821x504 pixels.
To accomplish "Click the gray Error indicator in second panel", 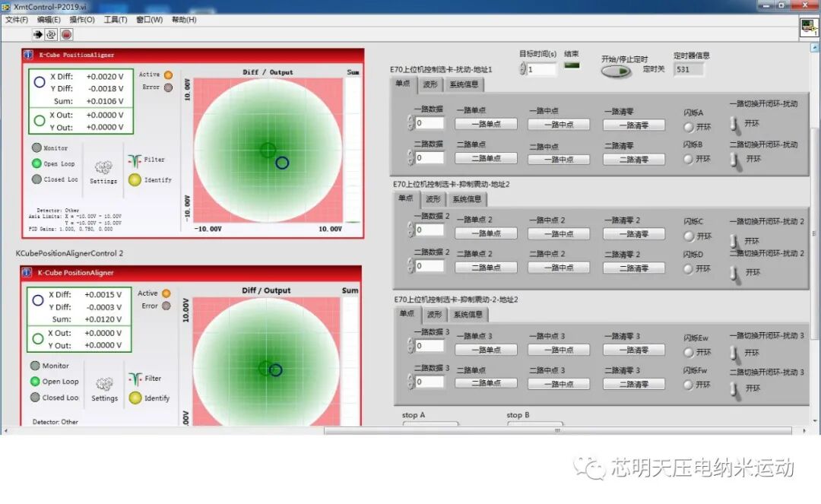I will tap(166, 306).
